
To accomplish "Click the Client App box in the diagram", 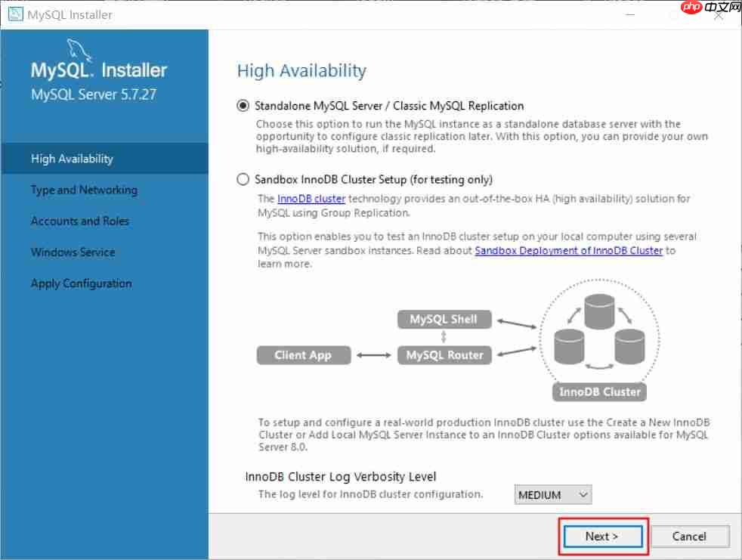I will 303,354.
